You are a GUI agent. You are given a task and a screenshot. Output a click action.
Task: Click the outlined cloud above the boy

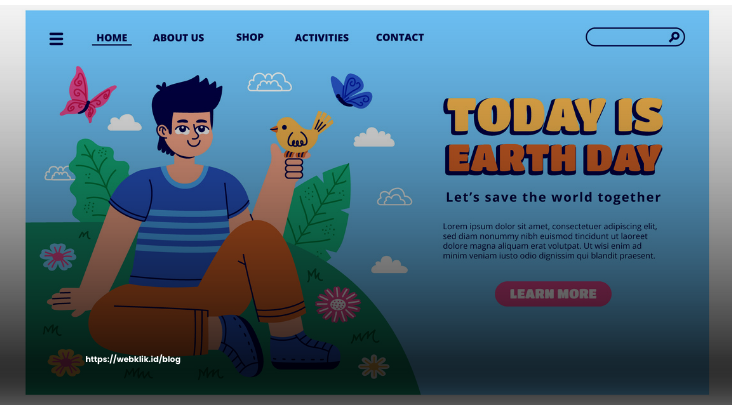[x=269, y=82]
